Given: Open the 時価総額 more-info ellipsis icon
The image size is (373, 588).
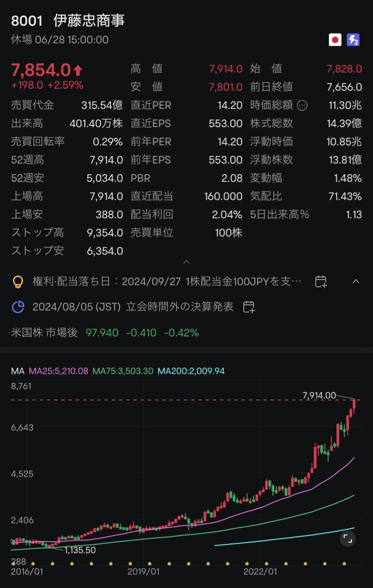Looking at the screenshot, I should (303, 105).
